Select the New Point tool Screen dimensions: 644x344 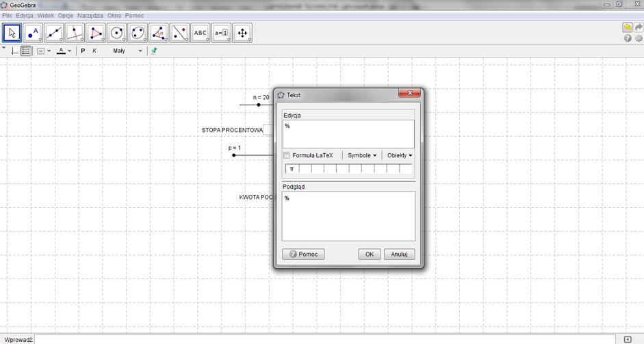point(33,33)
